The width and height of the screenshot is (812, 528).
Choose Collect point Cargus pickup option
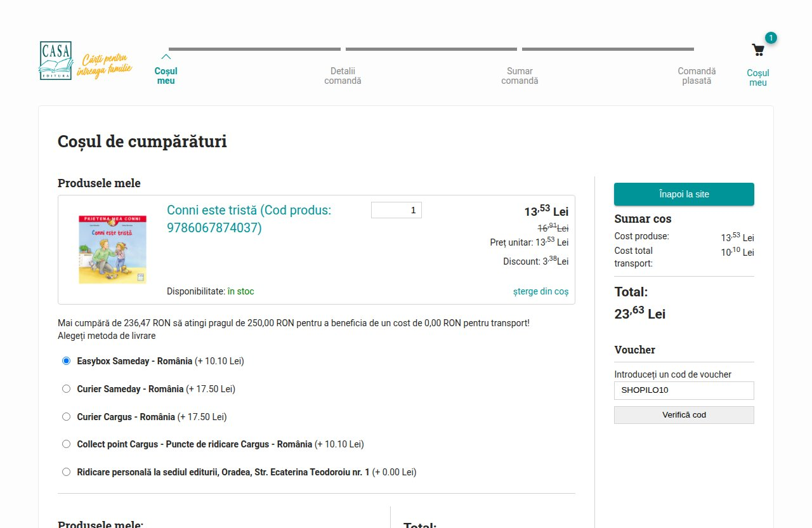pos(66,444)
